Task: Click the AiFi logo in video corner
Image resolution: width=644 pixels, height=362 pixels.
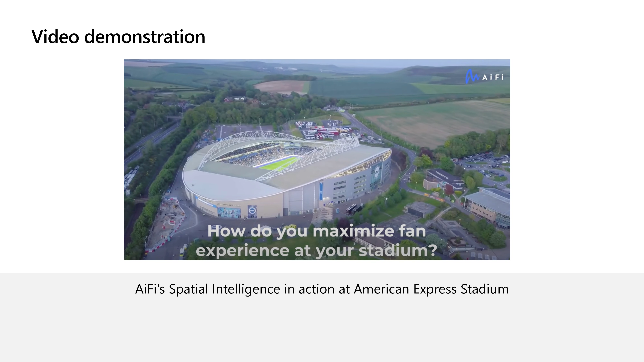Action: (484, 76)
